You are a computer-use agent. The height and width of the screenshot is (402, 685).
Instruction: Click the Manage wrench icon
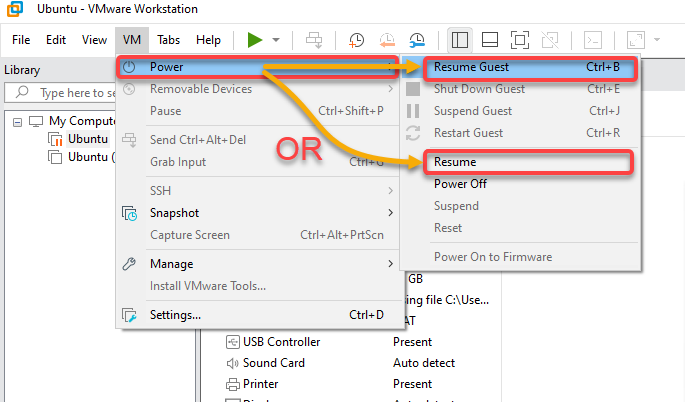129,264
